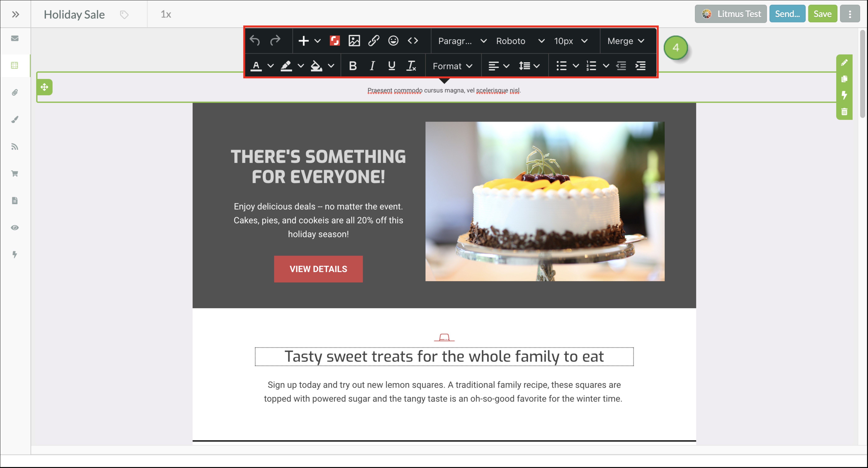Insert an image using image icon
Screen dimensions: 868x468
click(x=354, y=41)
